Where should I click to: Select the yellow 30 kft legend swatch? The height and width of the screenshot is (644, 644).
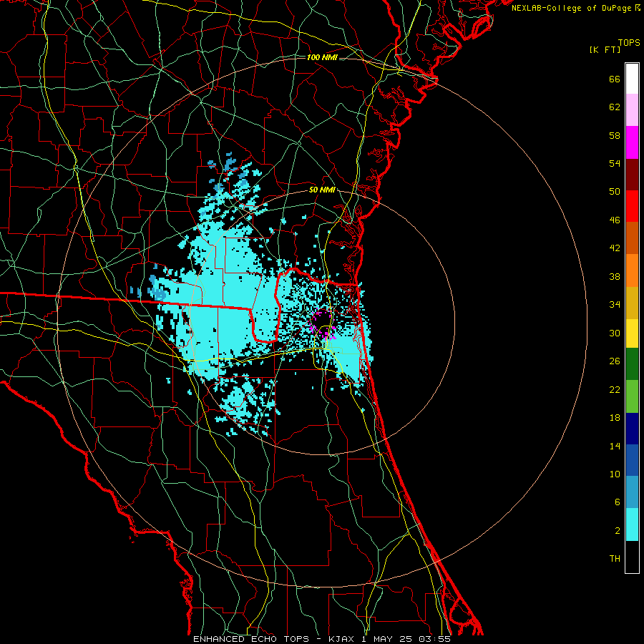[632, 333]
